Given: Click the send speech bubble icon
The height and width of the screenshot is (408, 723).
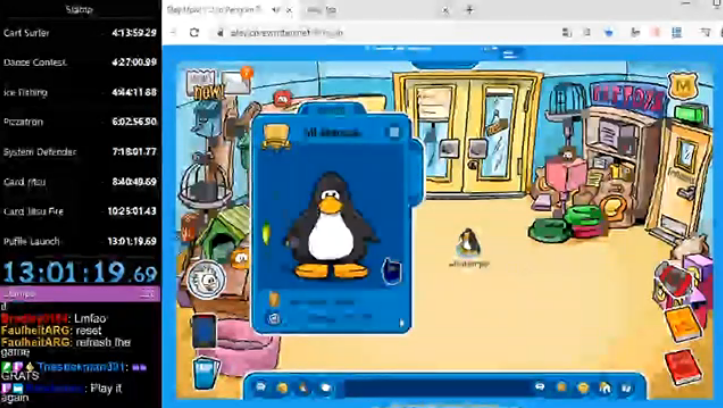Looking at the screenshot, I should pos(539,387).
